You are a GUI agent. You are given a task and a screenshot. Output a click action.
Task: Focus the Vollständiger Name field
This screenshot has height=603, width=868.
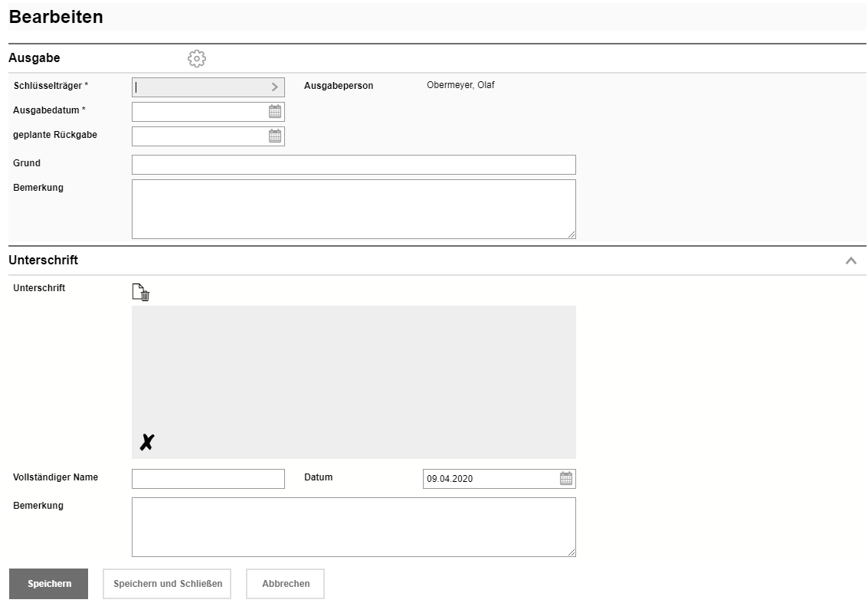208,479
